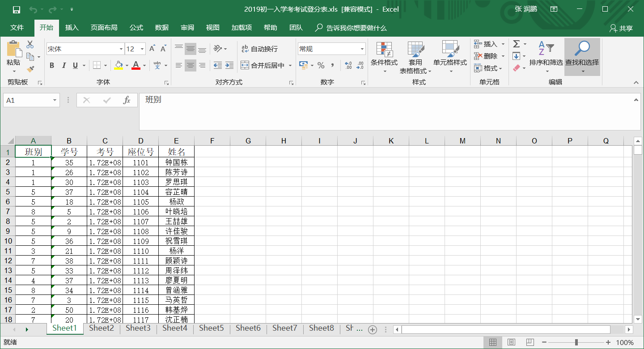Expand the fill color dropdown arrow
The image size is (644, 349).
(127, 65)
